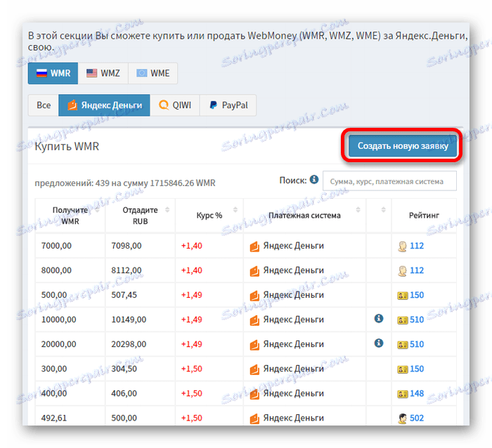Open the info icon next to Поиск
The height and width of the screenshot is (448, 492).
(314, 180)
